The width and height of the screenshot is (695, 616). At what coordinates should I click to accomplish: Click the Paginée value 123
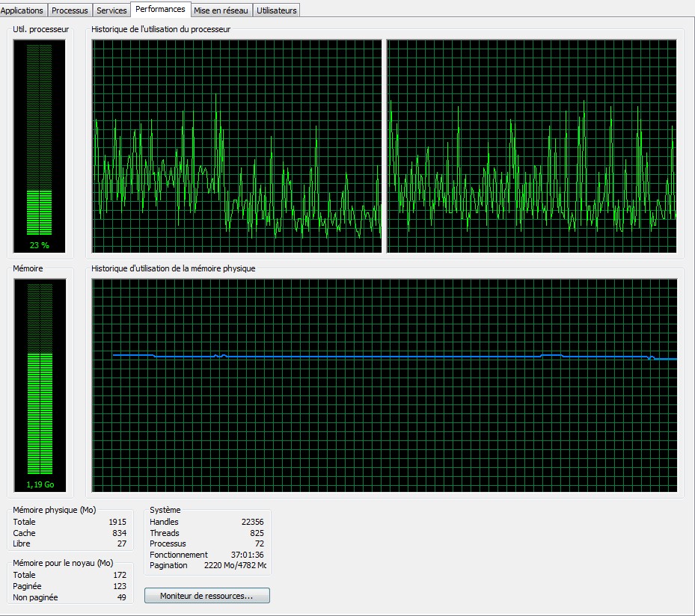pyautogui.click(x=120, y=586)
